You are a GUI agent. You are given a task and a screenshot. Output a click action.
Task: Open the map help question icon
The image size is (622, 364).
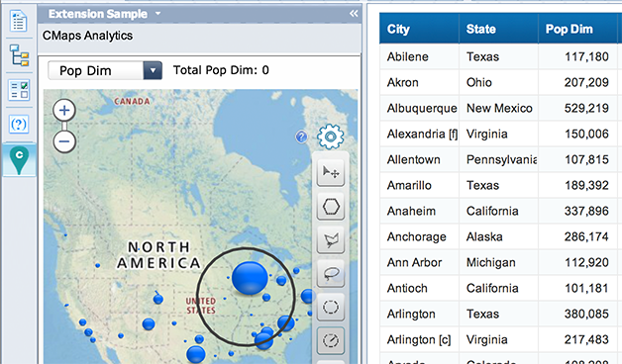click(x=301, y=137)
